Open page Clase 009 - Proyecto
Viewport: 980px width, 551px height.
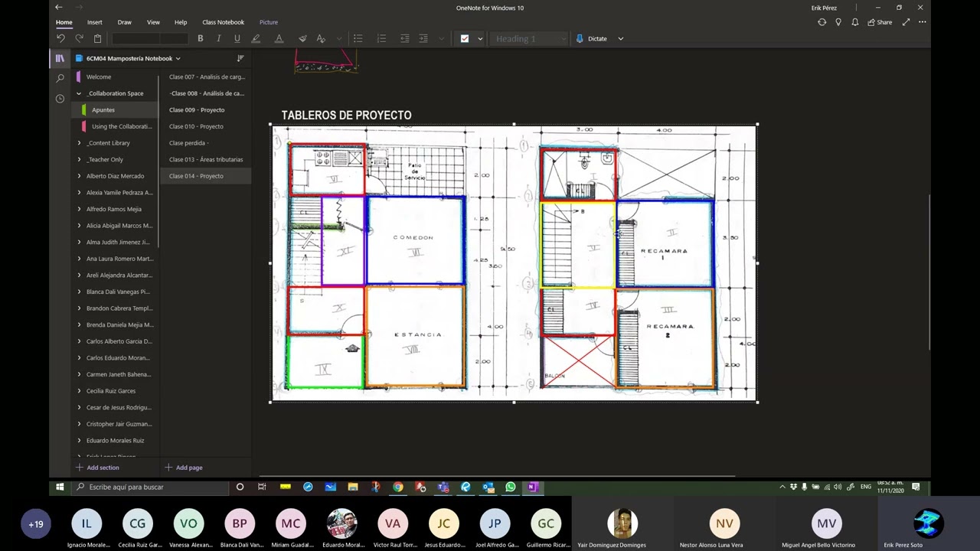205,109
